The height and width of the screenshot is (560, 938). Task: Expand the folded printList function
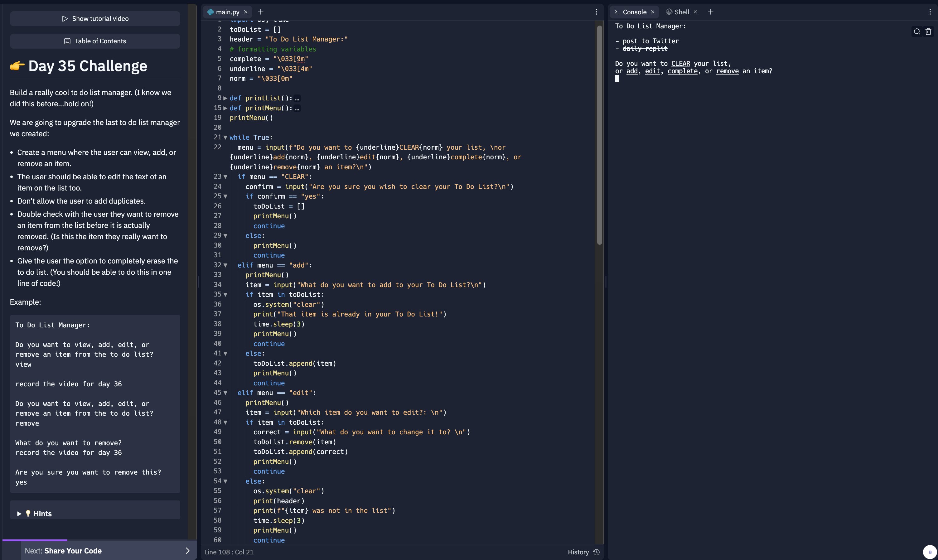pos(225,98)
